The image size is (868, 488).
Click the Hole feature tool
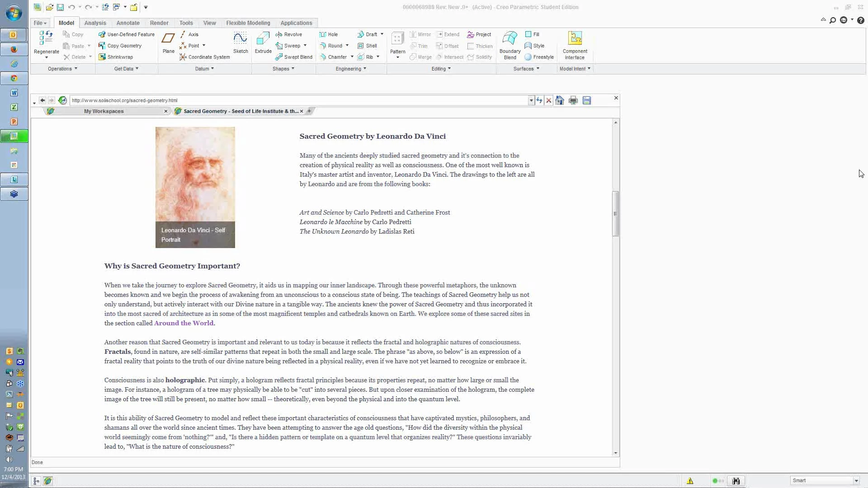(329, 34)
